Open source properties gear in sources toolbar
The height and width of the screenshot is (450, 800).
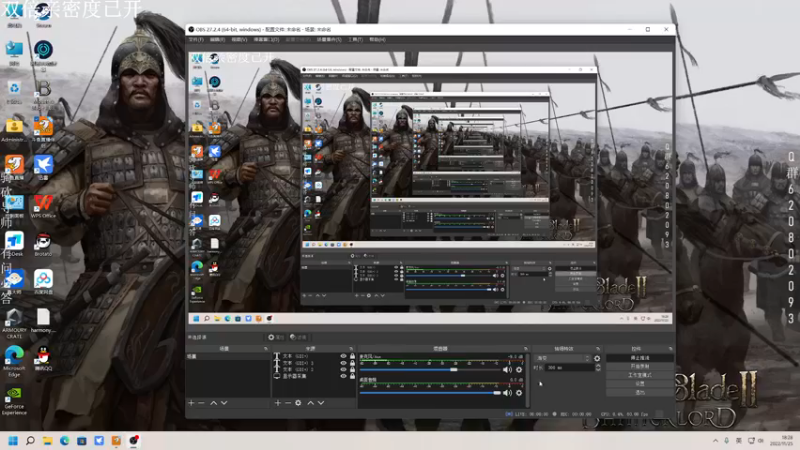click(298, 403)
